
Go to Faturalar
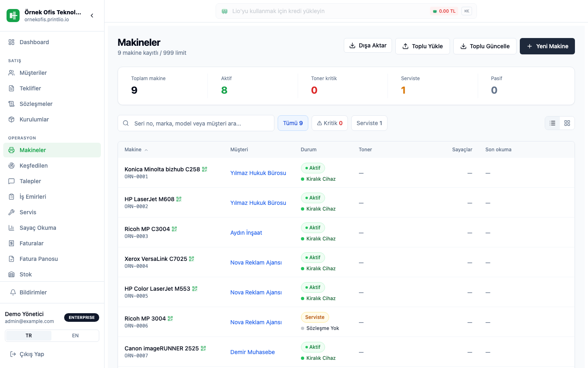(x=52, y=243)
